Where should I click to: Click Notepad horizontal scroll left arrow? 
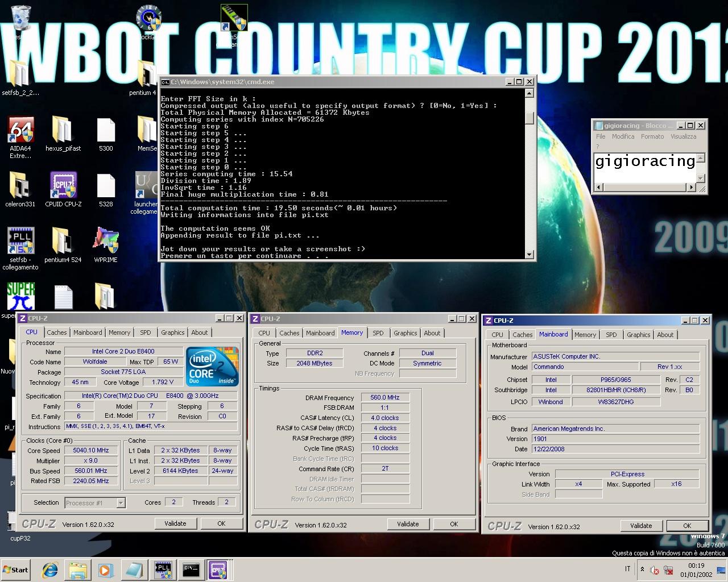pyautogui.click(x=598, y=187)
